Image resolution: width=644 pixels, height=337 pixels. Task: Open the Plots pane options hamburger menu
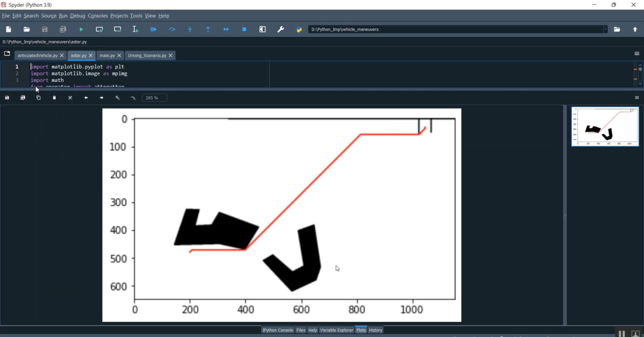point(637,98)
